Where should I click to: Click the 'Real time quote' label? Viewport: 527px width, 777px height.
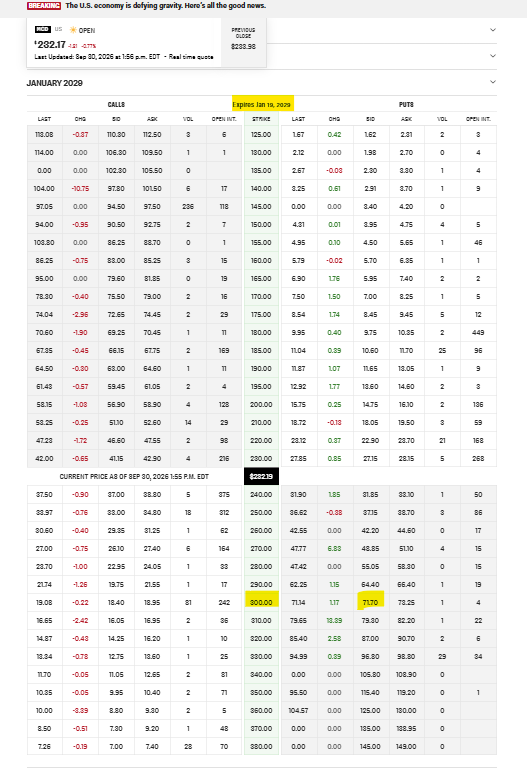[191, 57]
